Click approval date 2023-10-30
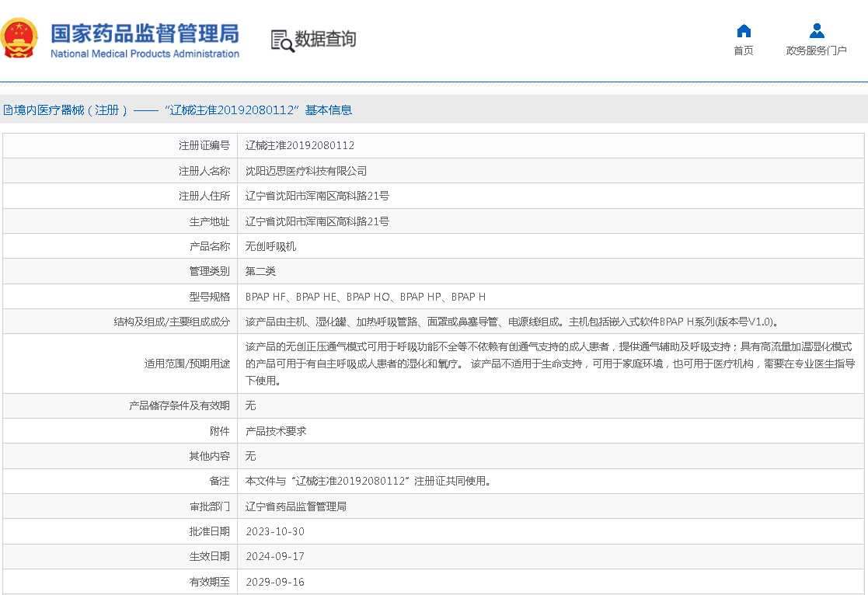 pos(275,531)
